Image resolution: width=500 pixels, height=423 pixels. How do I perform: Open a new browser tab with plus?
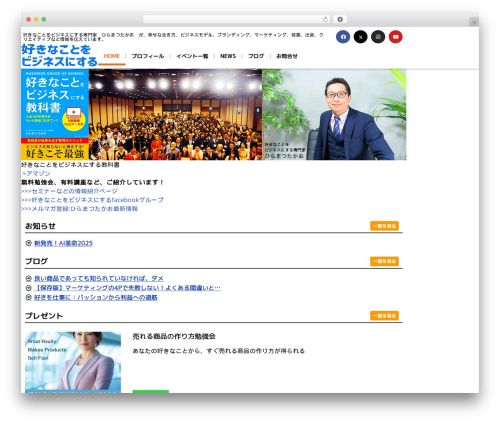pos(474,22)
